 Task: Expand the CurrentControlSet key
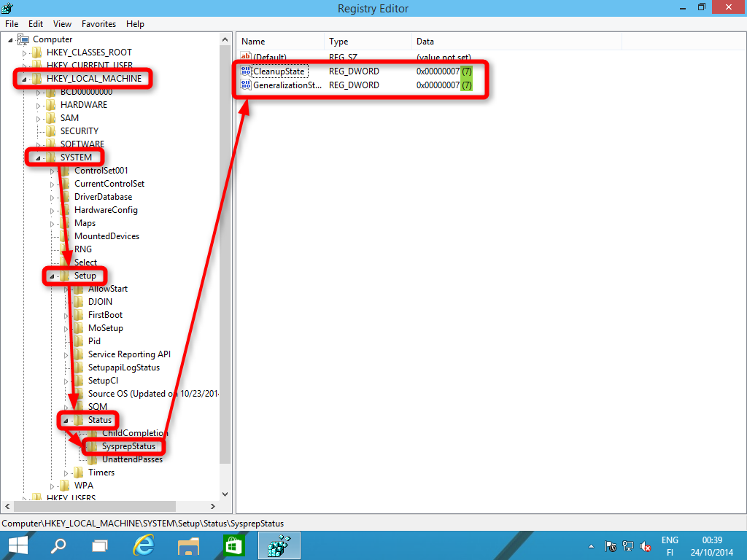pyautogui.click(x=52, y=184)
